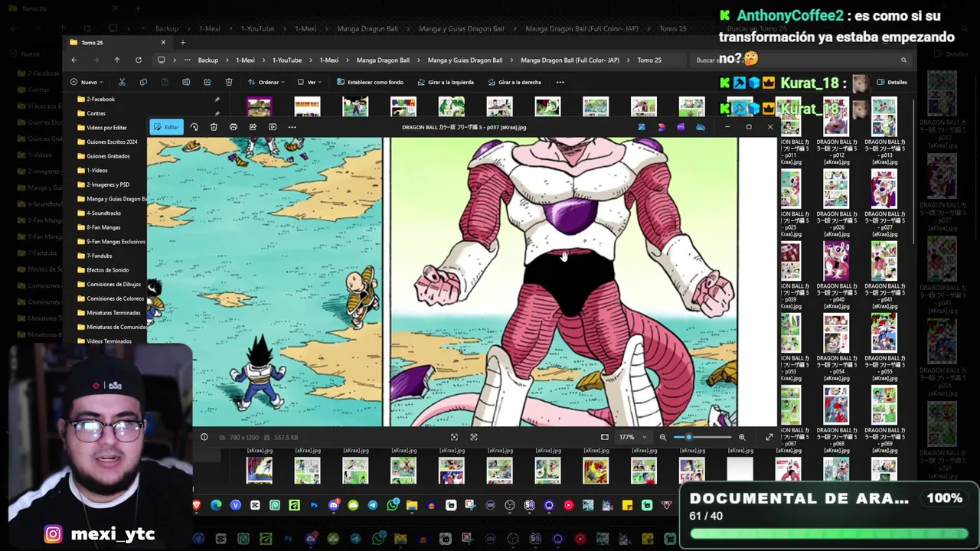Viewport: 980px width, 551px height.
Task: Go up one folder in Explorer
Action: pos(116,60)
